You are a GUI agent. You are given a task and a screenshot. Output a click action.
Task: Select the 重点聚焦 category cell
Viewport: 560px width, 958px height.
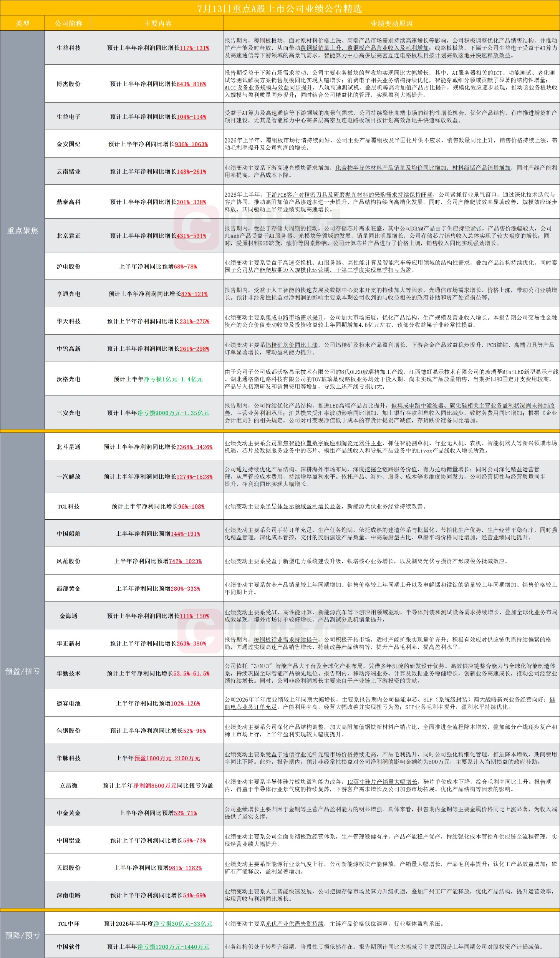pyautogui.click(x=23, y=230)
